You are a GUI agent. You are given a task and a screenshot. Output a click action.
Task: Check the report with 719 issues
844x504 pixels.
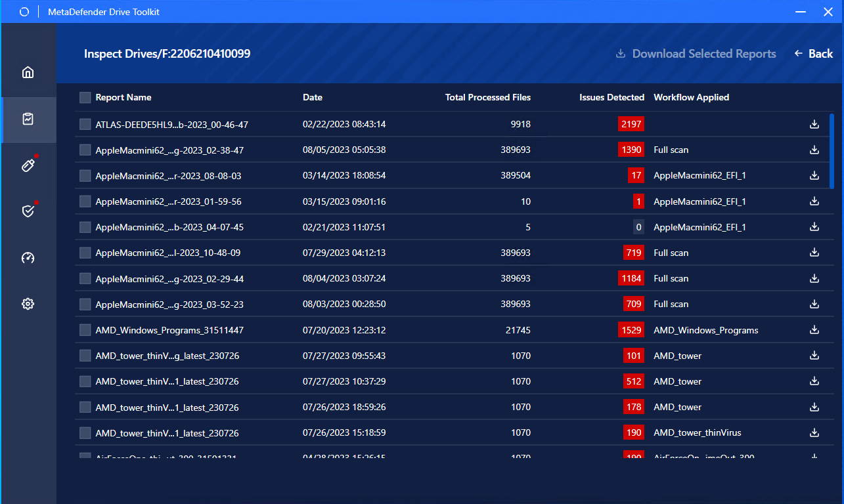tap(85, 253)
